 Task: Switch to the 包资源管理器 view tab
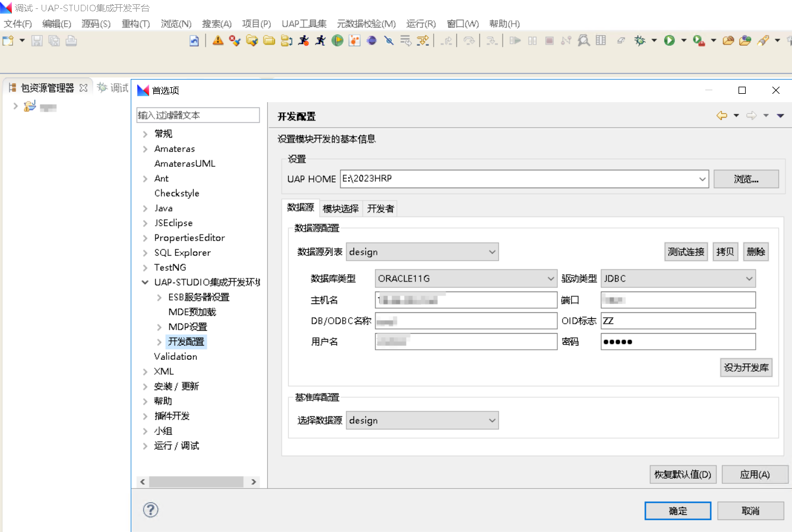48,88
